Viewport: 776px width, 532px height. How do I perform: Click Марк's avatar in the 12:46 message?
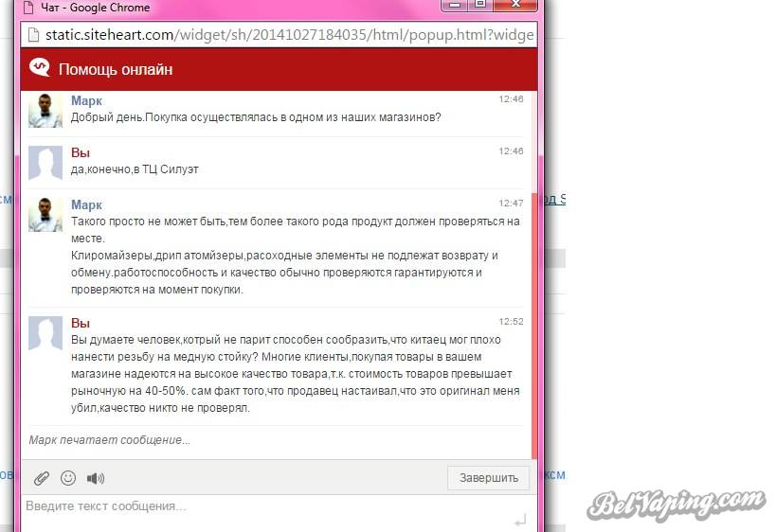click(x=45, y=110)
